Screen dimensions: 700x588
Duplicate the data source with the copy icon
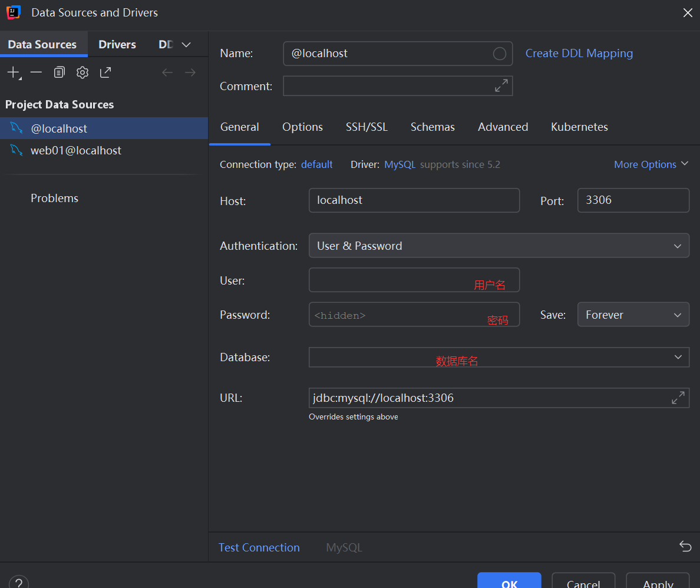60,72
